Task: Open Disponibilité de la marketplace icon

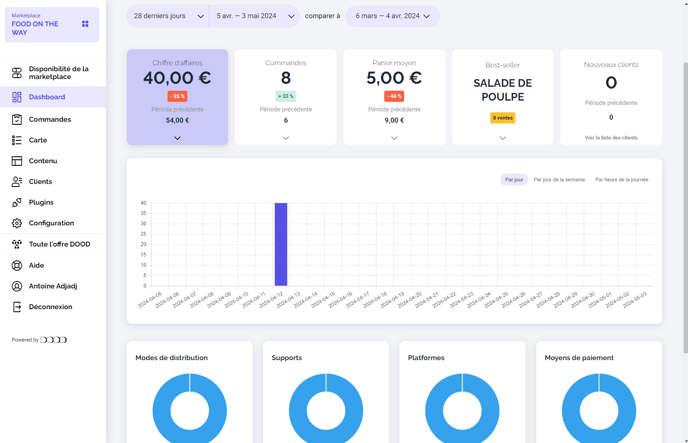Action: tap(17, 73)
